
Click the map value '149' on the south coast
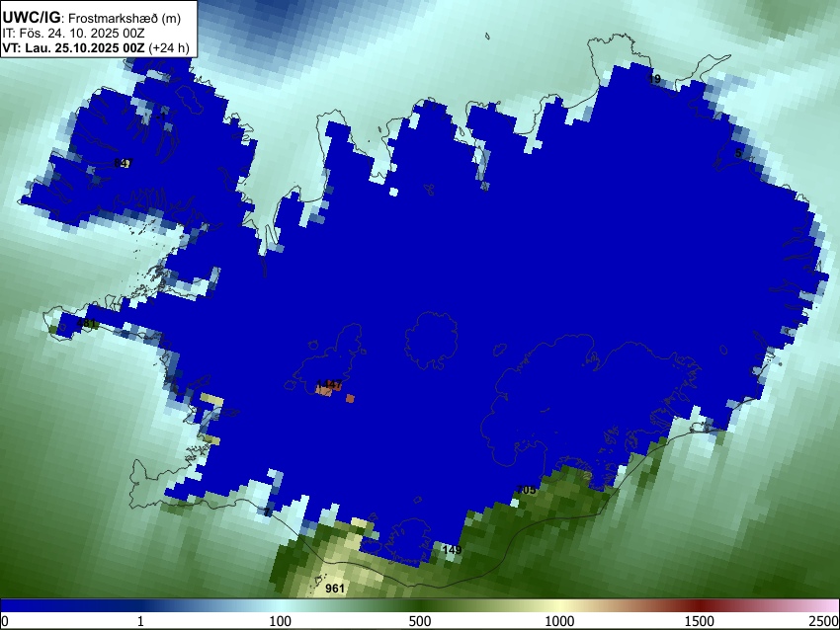click(x=453, y=550)
